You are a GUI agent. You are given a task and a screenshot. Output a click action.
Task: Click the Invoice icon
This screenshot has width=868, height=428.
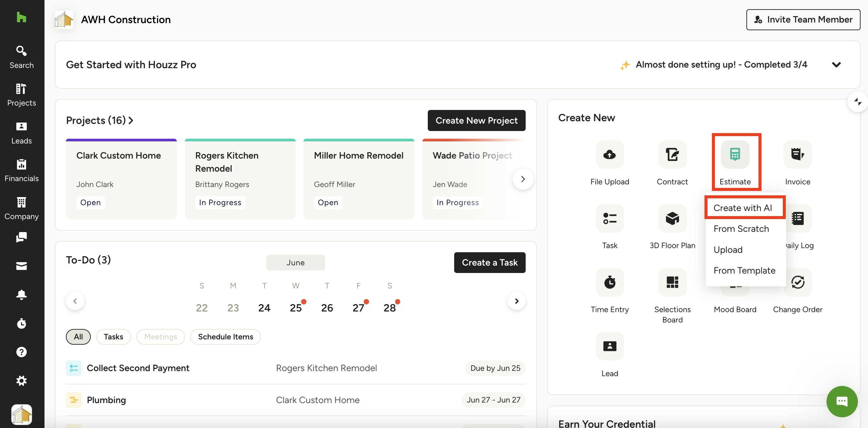[798, 154]
